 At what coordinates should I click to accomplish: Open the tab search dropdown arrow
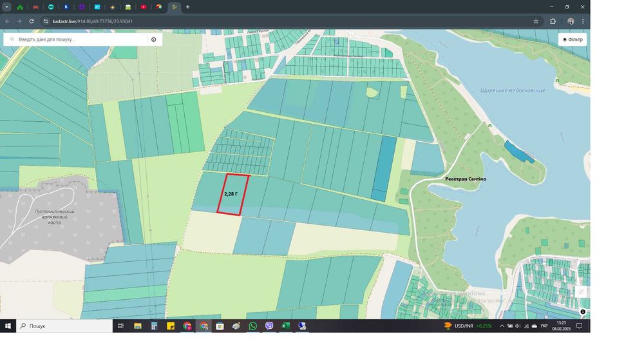click(6, 7)
